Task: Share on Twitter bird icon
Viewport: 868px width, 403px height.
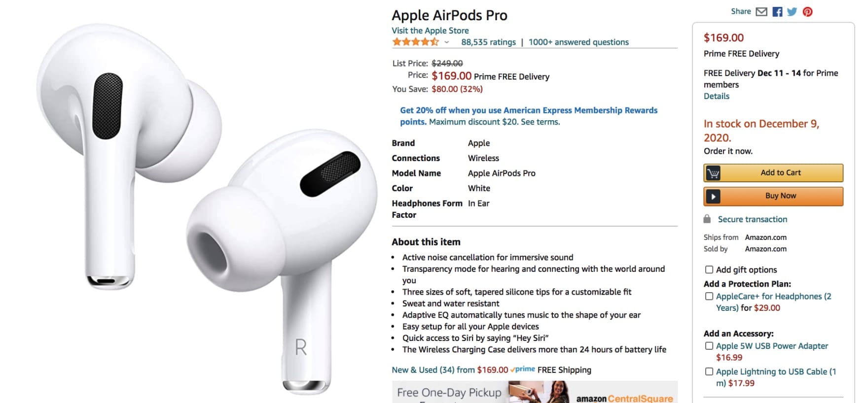Action: click(792, 12)
